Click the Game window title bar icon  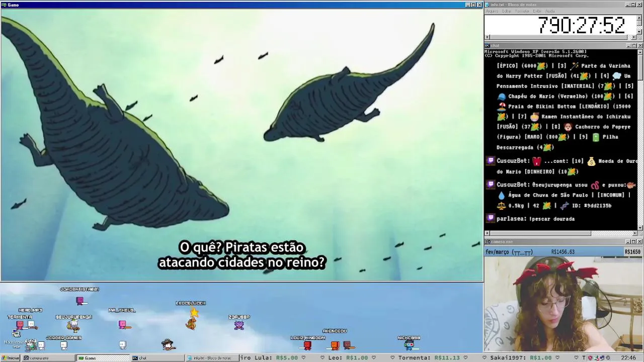[x=4, y=5]
